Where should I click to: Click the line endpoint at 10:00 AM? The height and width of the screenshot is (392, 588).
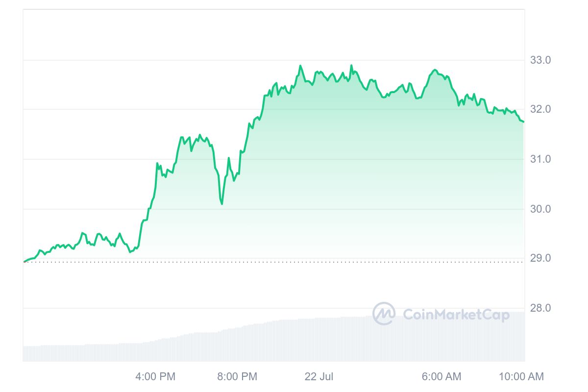(523, 122)
